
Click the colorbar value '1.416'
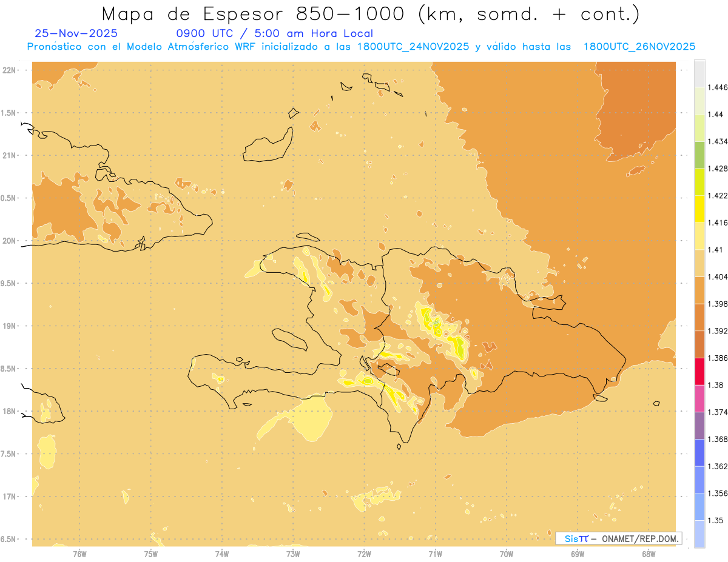coord(718,222)
